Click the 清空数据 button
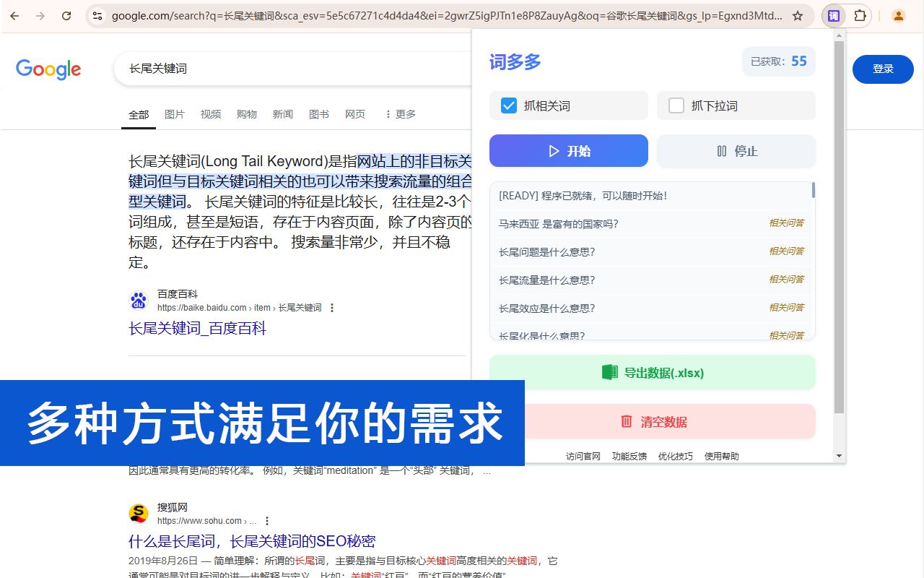 coord(653,421)
